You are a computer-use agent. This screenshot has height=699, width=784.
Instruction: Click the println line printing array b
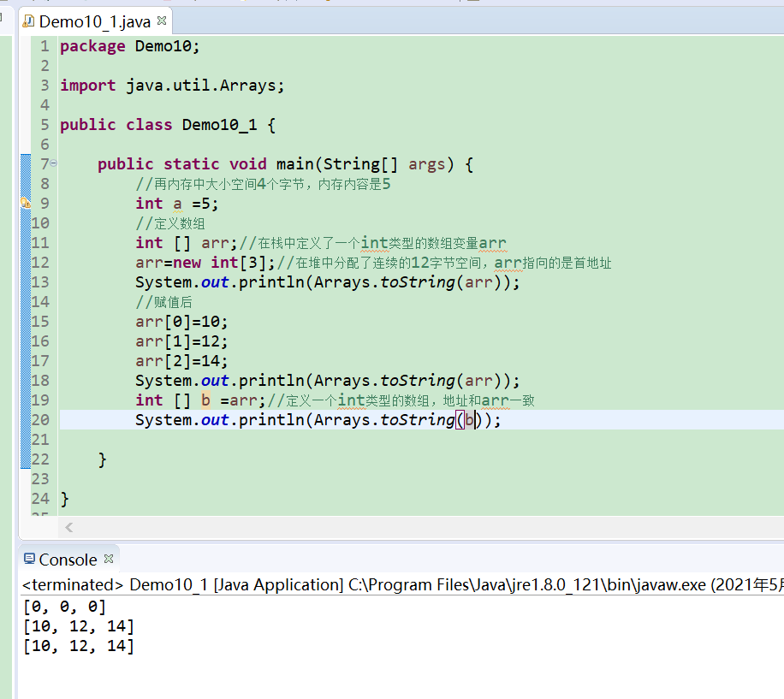coord(318,420)
